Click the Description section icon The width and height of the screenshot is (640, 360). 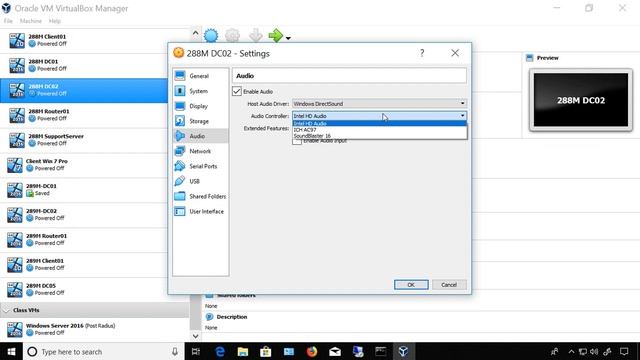point(209,317)
